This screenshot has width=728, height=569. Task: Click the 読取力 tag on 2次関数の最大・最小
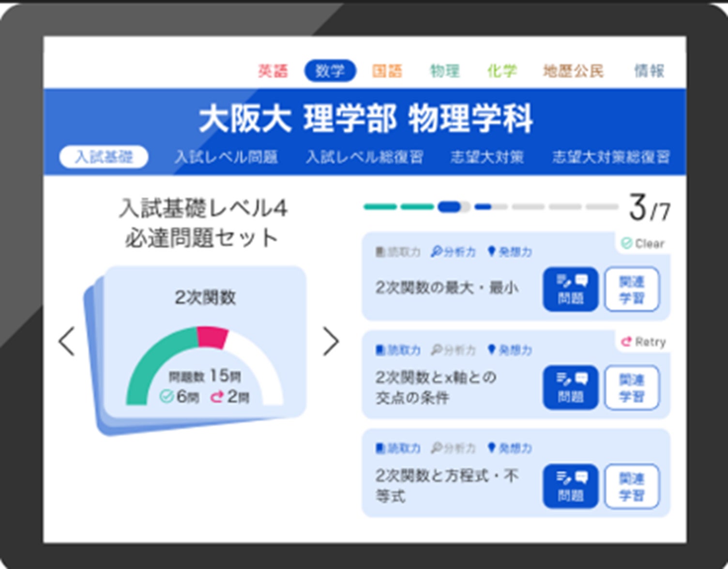click(398, 252)
